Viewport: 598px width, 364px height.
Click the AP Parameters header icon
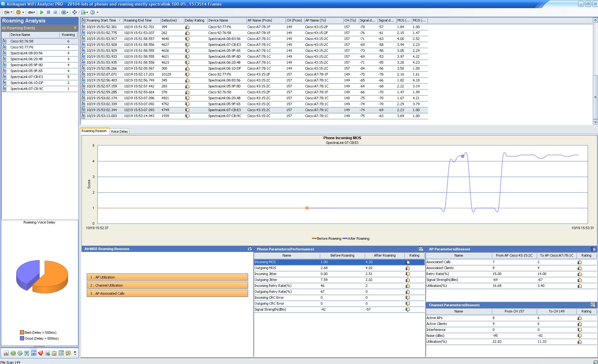[593, 249]
